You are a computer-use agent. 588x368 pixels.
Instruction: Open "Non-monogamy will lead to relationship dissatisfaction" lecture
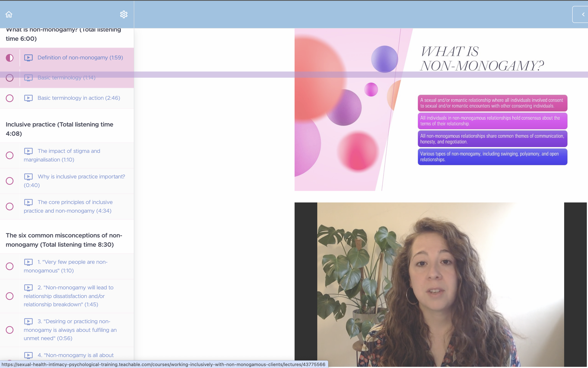(69, 296)
